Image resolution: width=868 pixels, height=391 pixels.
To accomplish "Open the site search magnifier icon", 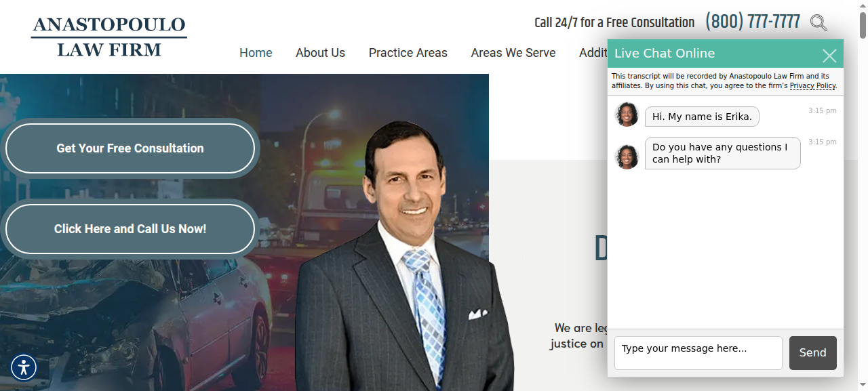I will [818, 22].
